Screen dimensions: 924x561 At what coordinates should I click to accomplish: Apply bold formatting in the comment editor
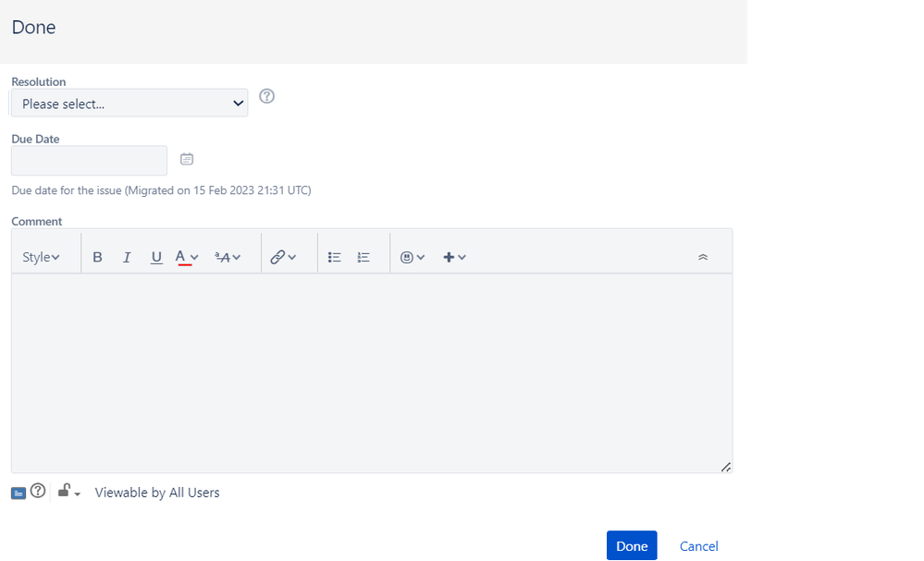tap(97, 256)
